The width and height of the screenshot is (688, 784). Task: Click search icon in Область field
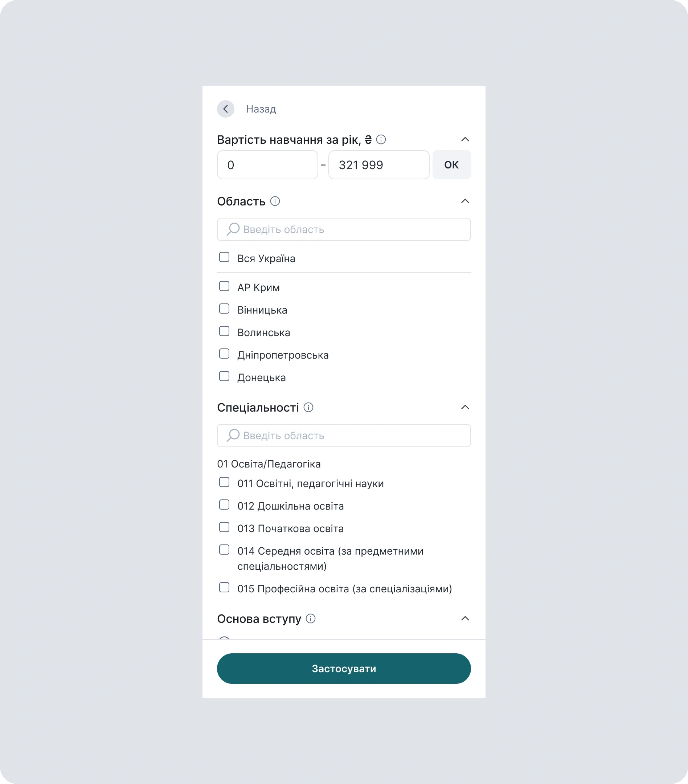pos(233,229)
